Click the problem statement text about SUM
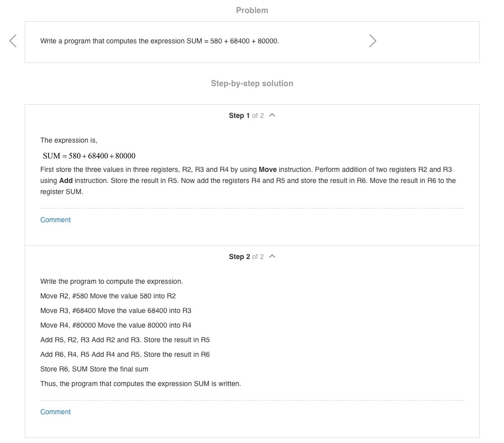The height and width of the screenshot is (443, 504). (x=160, y=41)
